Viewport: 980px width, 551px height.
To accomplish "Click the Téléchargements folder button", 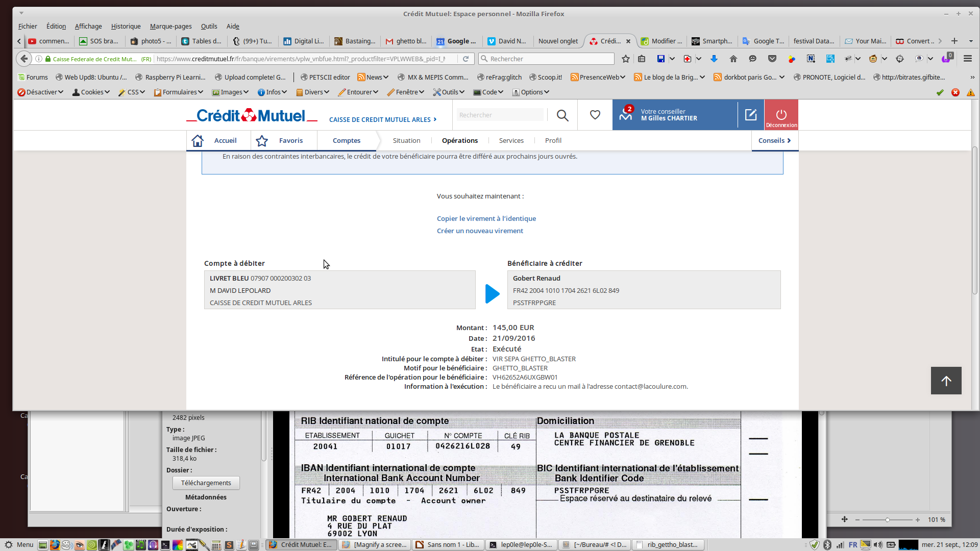I will 206,483.
